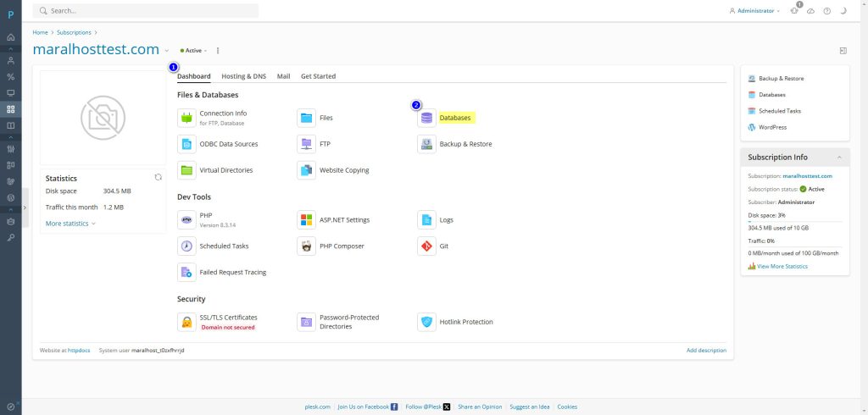Open Git under Dev Tools
The height and width of the screenshot is (415, 868).
coord(443,246)
